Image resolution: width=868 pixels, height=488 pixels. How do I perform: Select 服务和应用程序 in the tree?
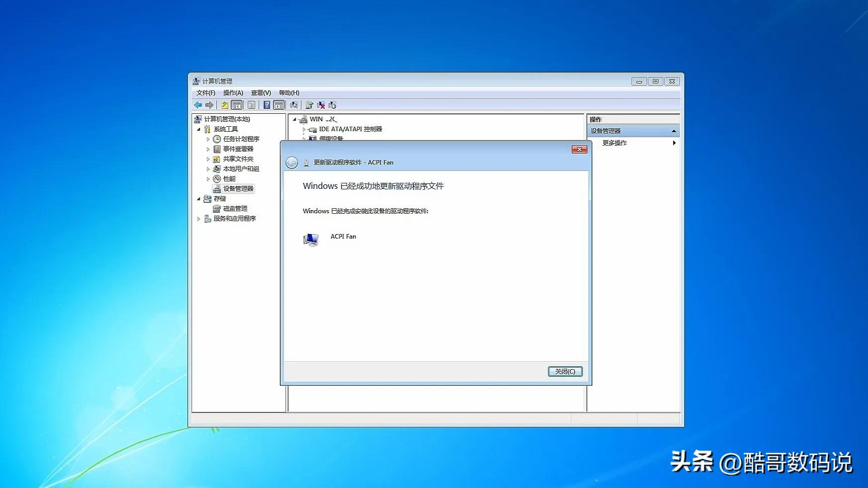click(235, 219)
